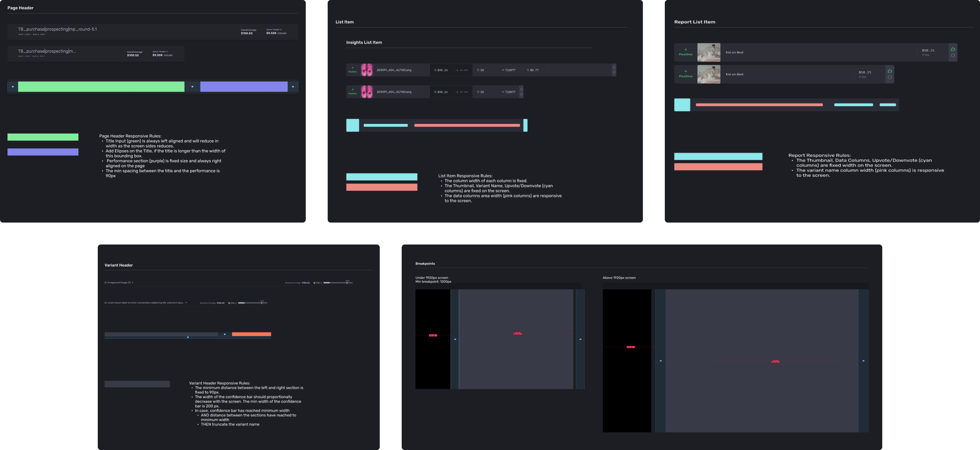Viewport: 980px width, 450px height.
Task: Click the confidence bar in Foreground Image row
Action: tap(338, 283)
